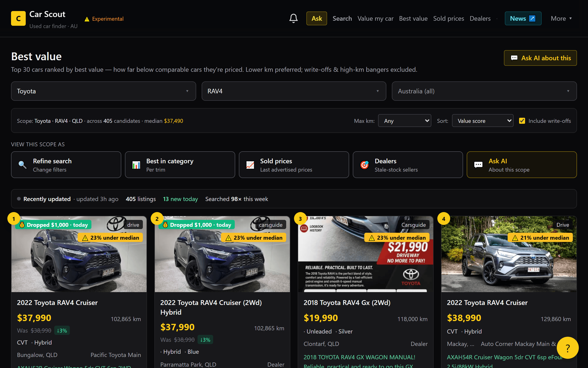This screenshot has height=368, width=588.
Task: Click the Auto Corner Mackay Main dealer name
Action: tap(518, 344)
